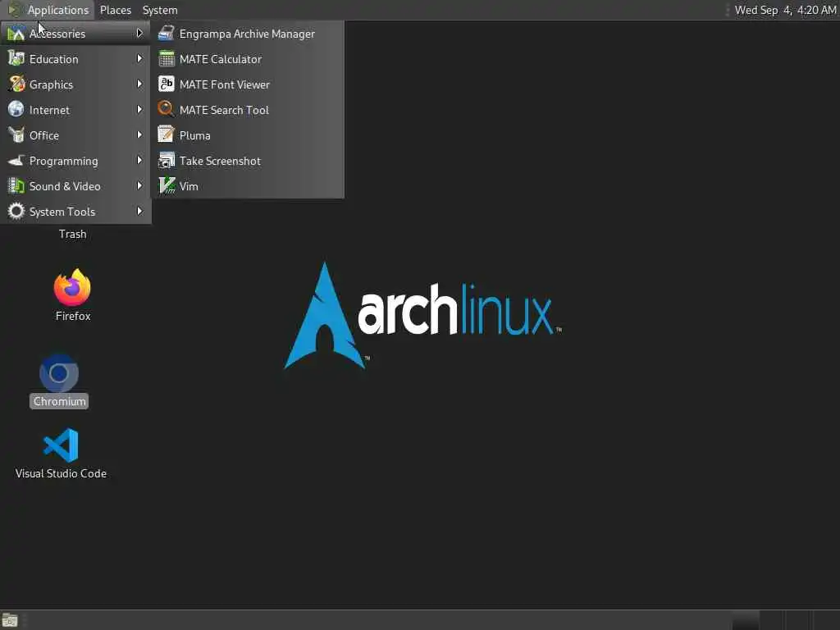Click the Graphics category icon

(16, 84)
